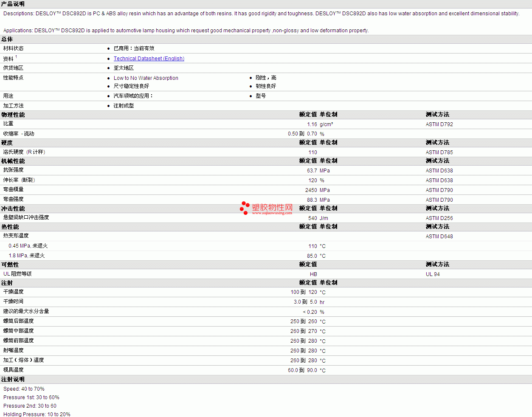The height and width of the screenshot is (417, 532).
Task: Select the 亚太地区 value
Action: click(x=124, y=68)
